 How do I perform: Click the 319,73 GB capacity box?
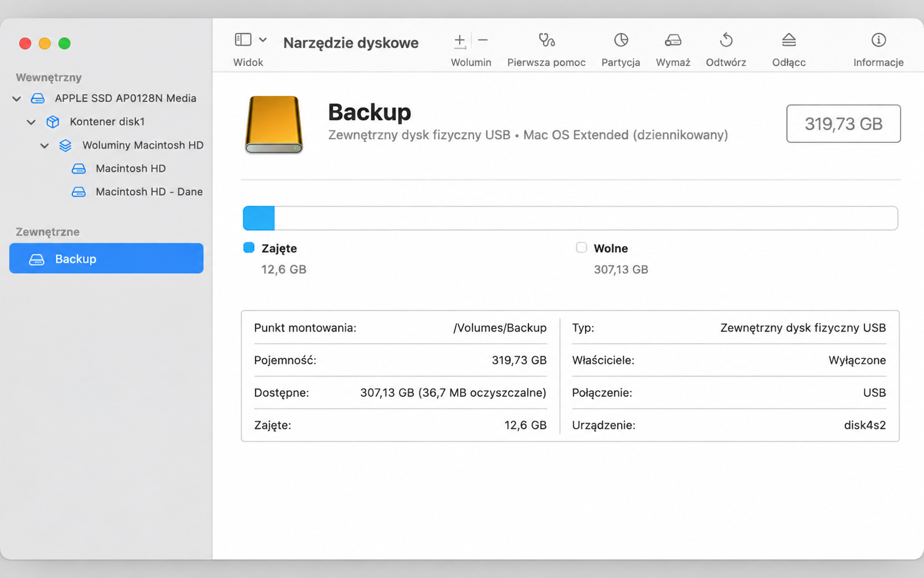tap(843, 124)
